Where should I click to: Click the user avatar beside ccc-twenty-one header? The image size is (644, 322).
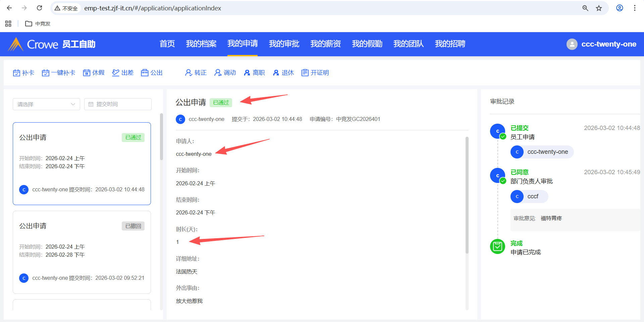[572, 44]
